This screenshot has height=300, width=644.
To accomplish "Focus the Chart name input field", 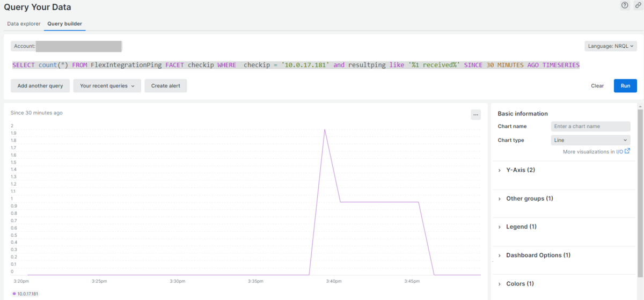I will (x=590, y=126).
